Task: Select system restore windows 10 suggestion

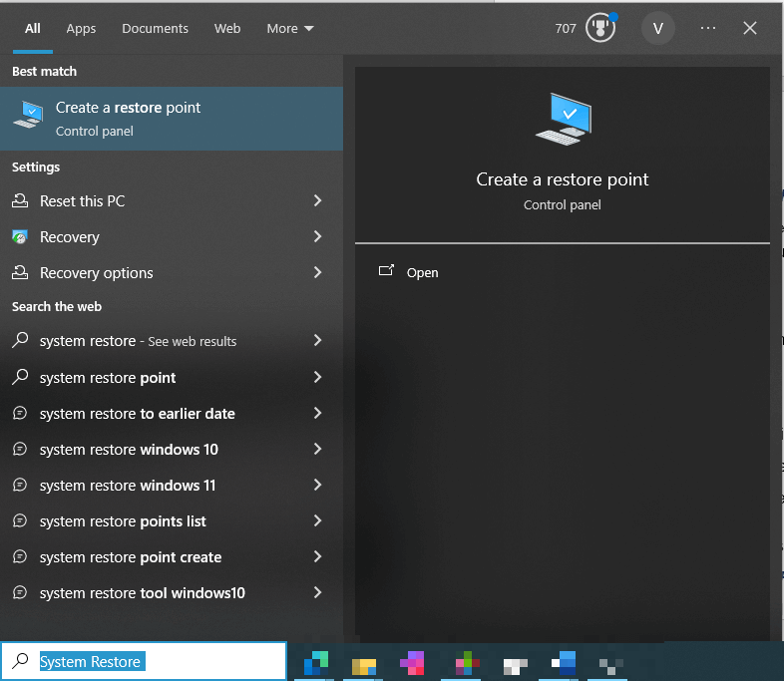Action: 172,449
